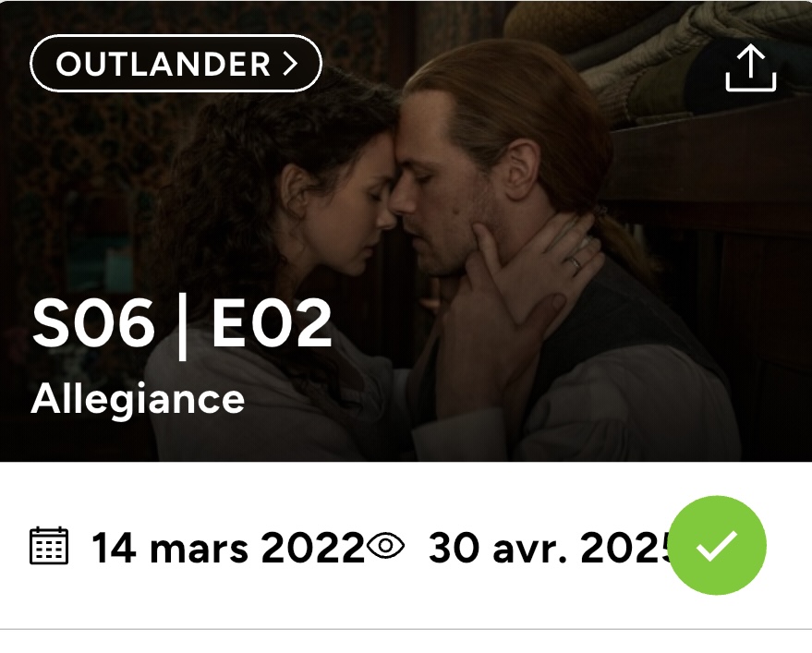812x653 pixels.
Task: Click the eye icon before the watched date
Action: tap(385, 546)
